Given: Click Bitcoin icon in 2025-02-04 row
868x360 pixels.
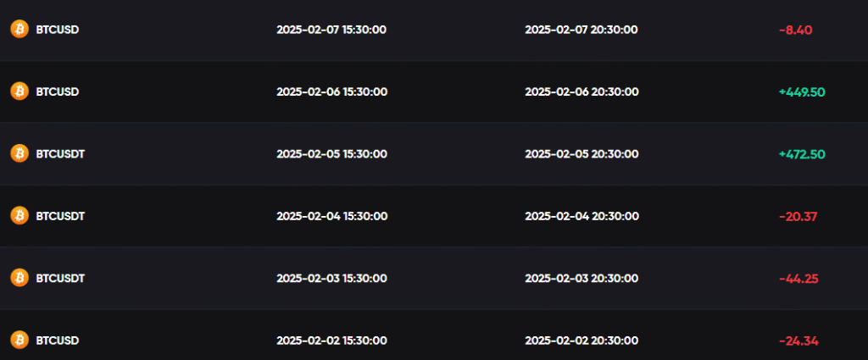Looking at the screenshot, I should [x=19, y=216].
